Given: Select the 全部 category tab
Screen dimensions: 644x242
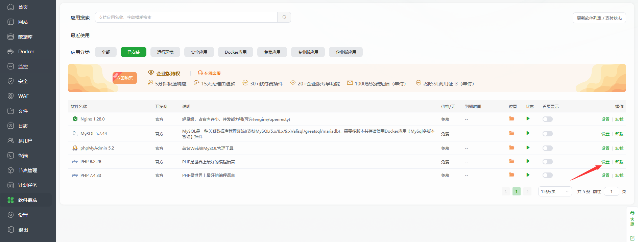Looking at the screenshot, I should 106,52.
